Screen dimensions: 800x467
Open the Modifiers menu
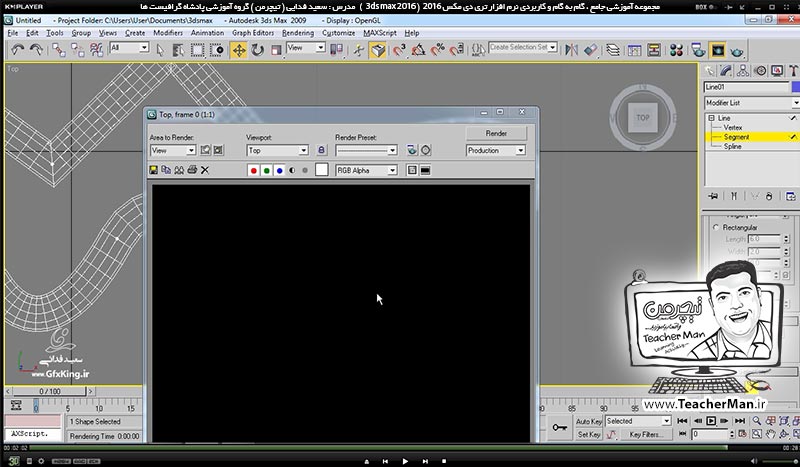(x=168, y=33)
